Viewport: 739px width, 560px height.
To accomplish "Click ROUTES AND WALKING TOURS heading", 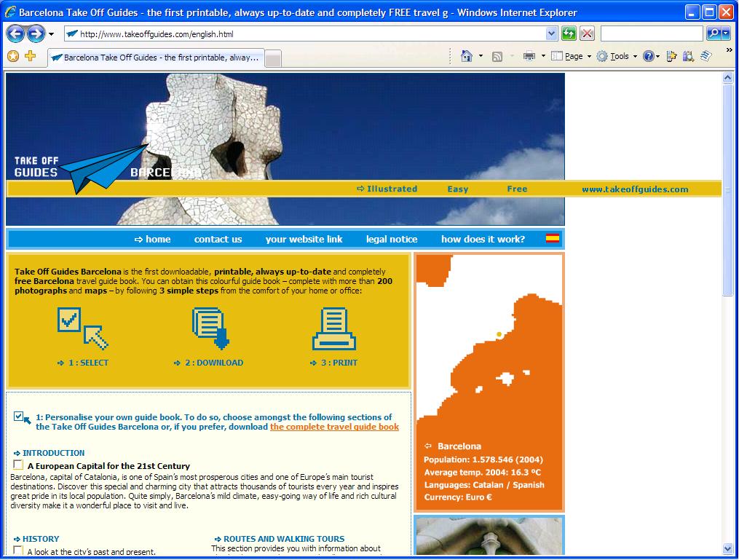I will coord(284,539).
